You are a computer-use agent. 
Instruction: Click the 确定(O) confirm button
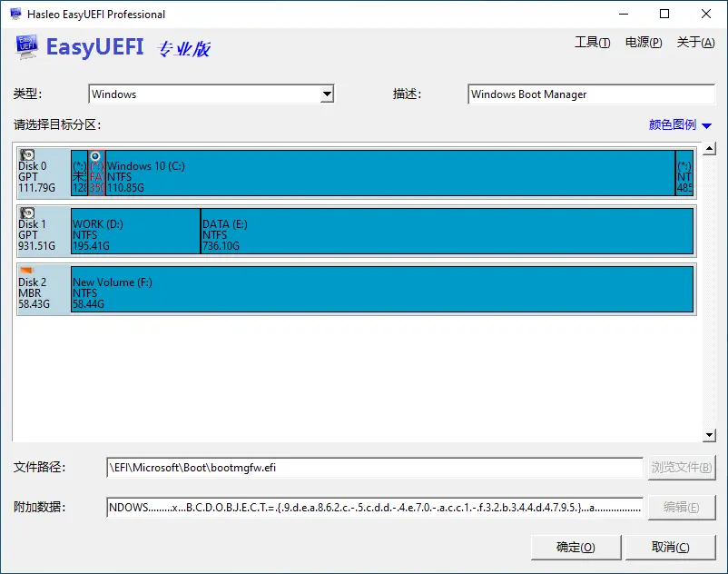coord(575,547)
